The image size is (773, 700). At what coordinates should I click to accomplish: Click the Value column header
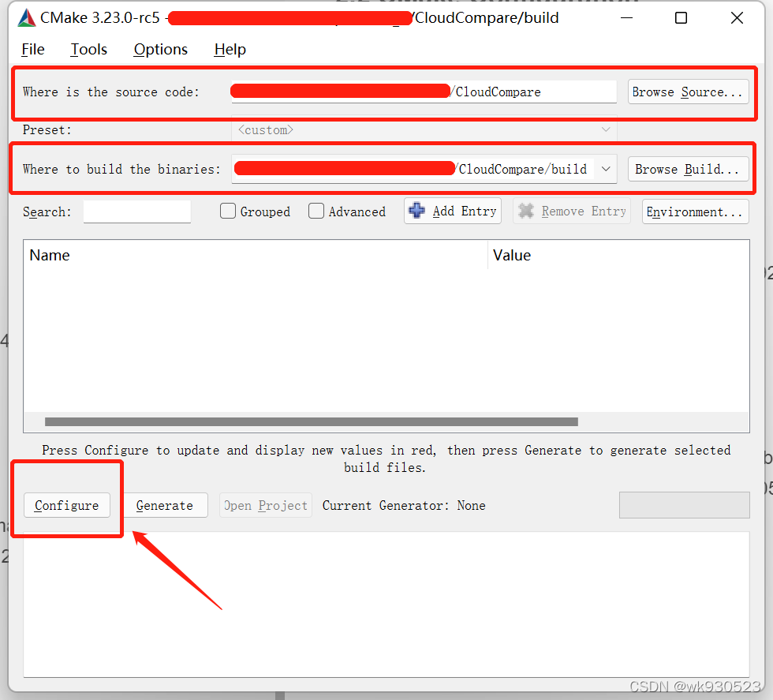click(x=618, y=255)
